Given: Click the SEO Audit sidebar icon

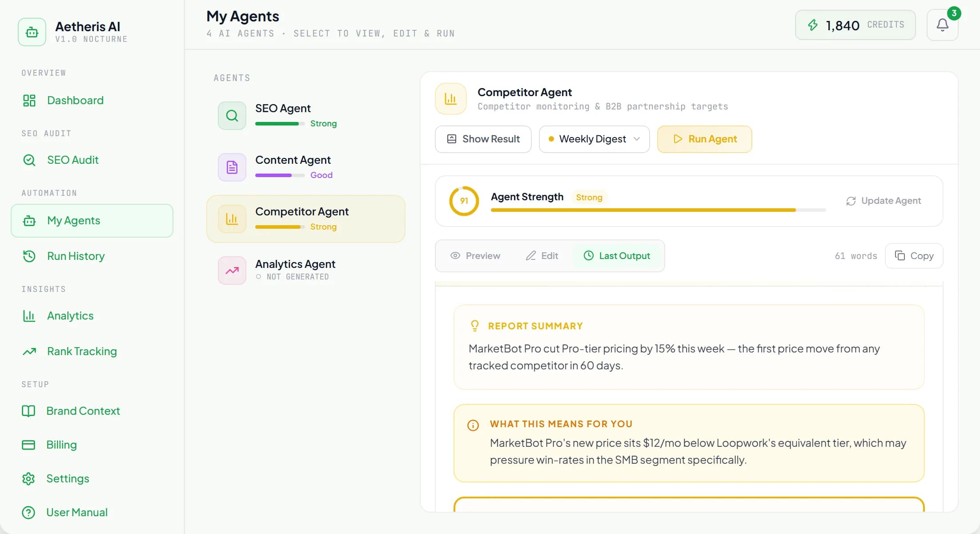Looking at the screenshot, I should 29,160.
